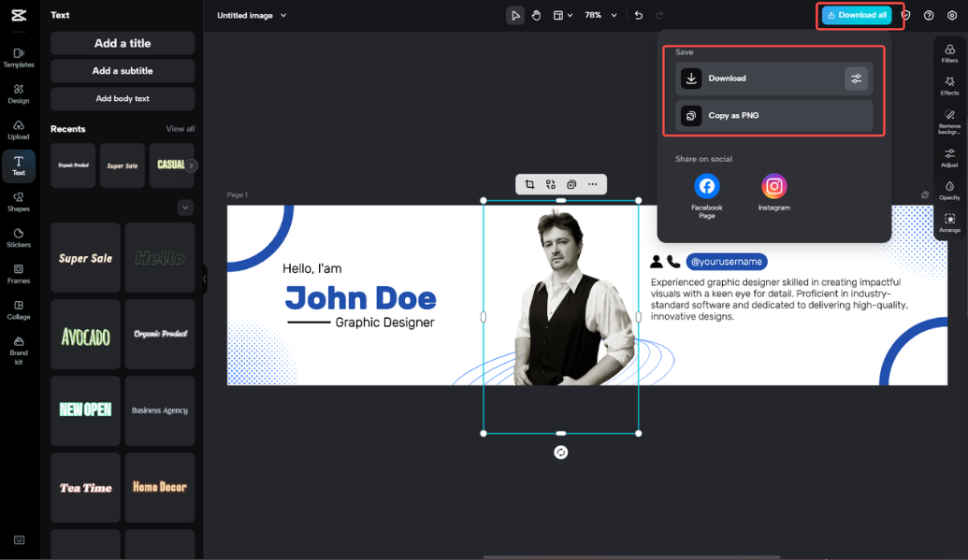The width and height of the screenshot is (968, 560).
Task: Select the Remove background tool
Action: tap(949, 120)
